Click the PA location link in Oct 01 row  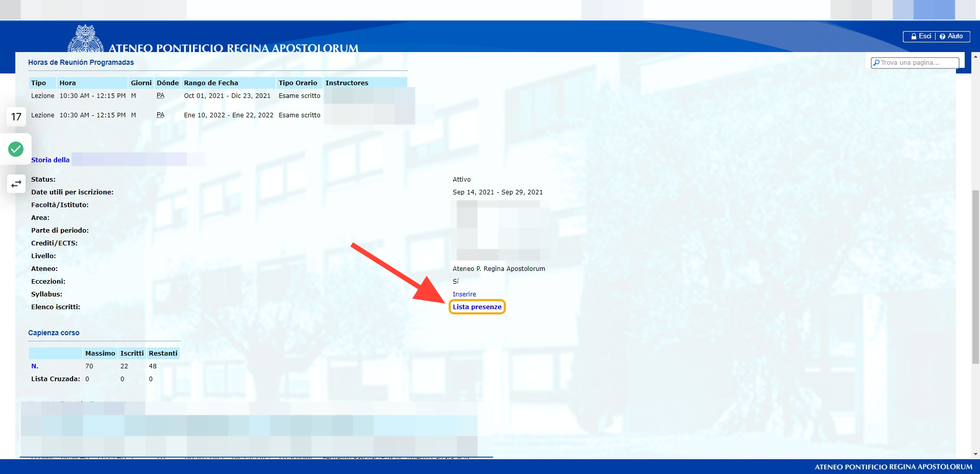click(x=160, y=96)
